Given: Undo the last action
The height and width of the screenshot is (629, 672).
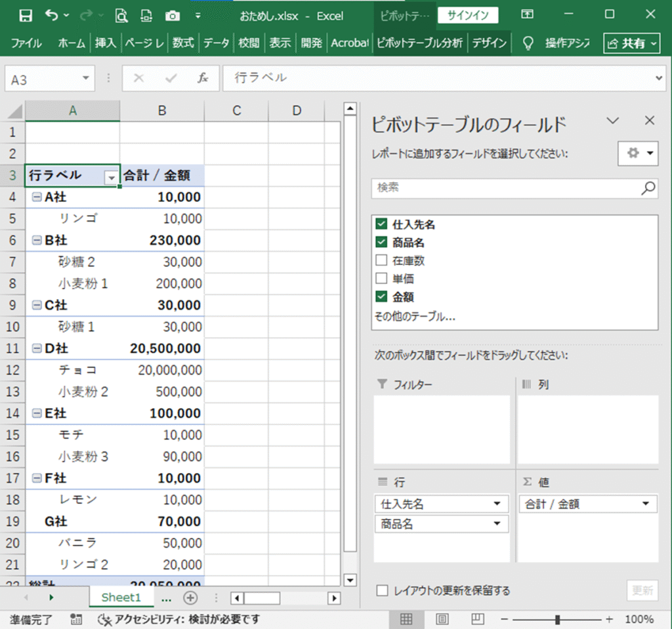Looking at the screenshot, I should point(51,16).
